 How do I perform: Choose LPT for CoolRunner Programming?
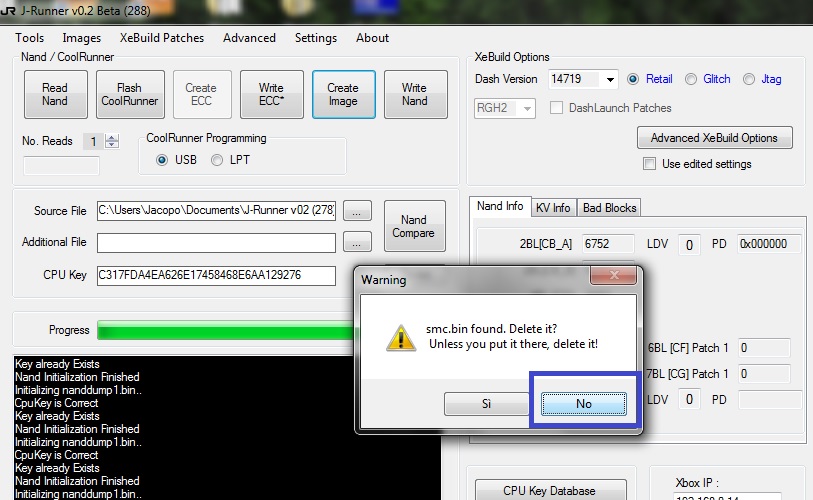click(x=217, y=160)
